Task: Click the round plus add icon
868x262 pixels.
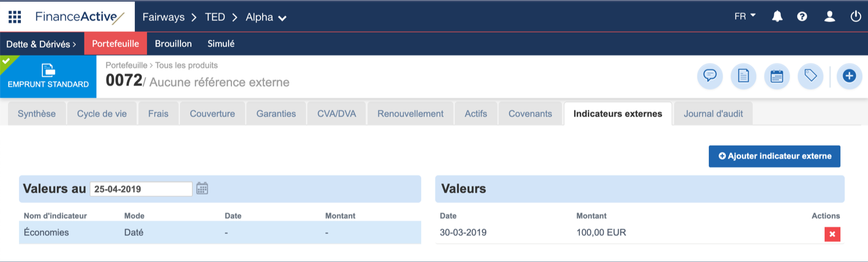Action: tap(849, 76)
